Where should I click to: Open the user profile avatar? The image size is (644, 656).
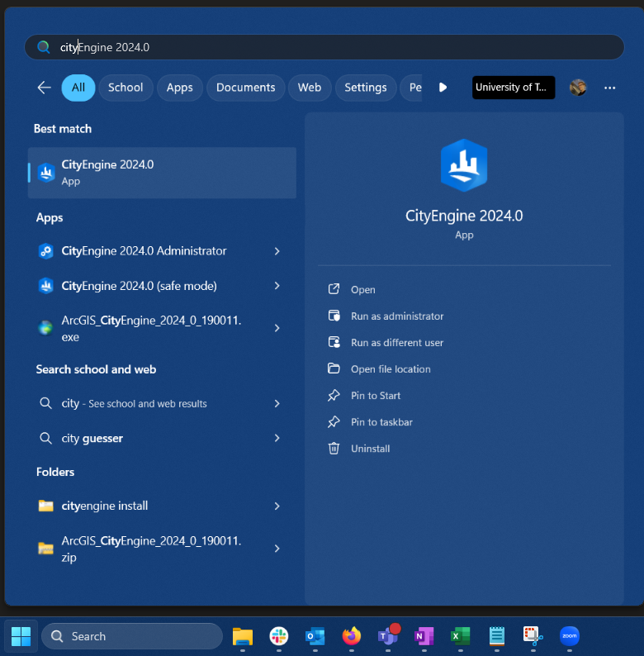(578, 88)
